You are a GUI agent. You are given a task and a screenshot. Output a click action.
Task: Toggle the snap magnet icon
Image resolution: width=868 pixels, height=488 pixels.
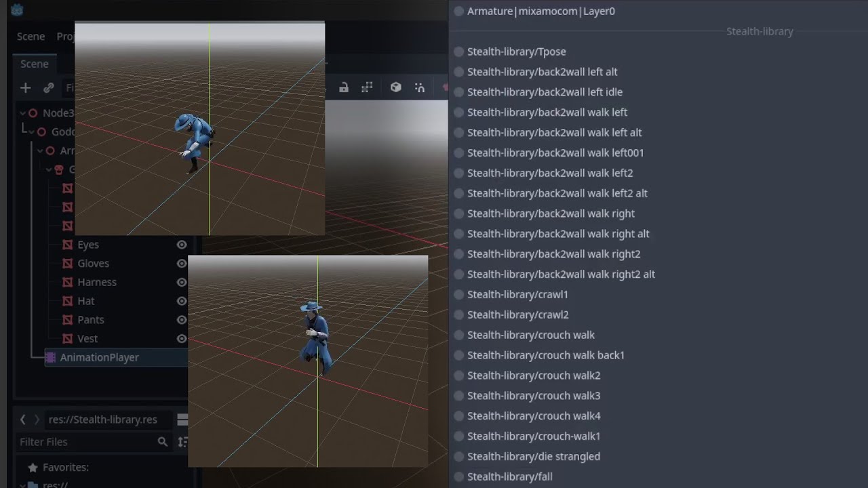point(420,87)
